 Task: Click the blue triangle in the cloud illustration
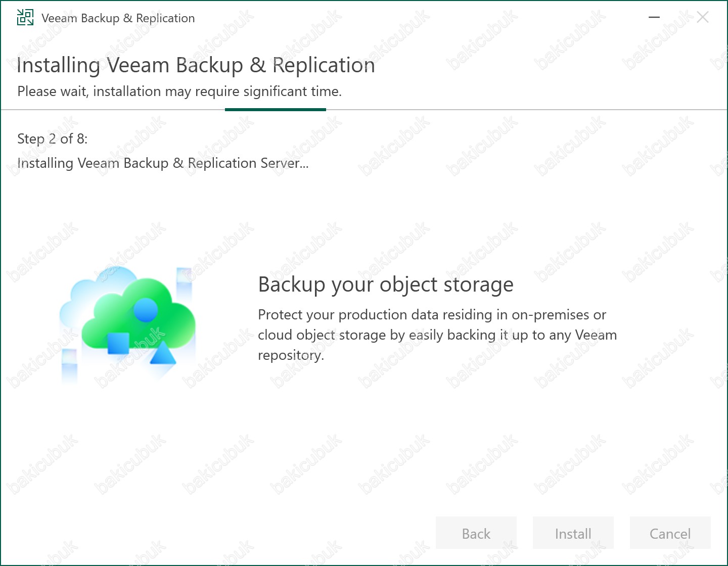click(x=163, y=353)
